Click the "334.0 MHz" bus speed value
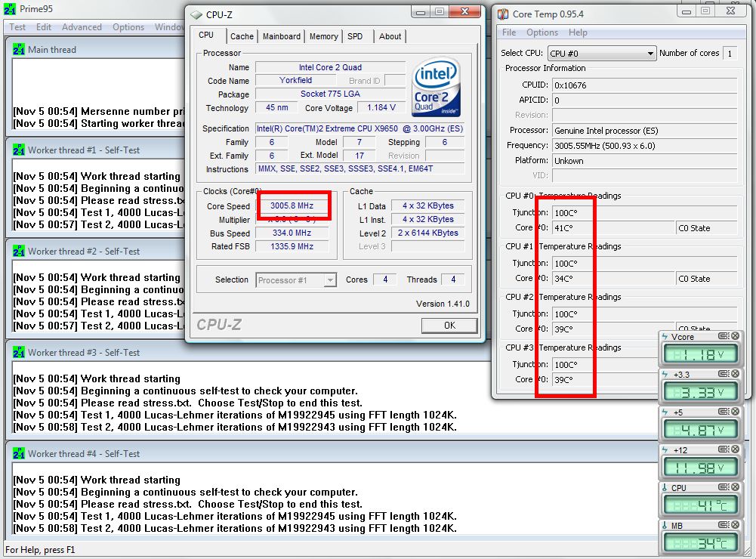The width and height of the screenshot is (756, 559). (292, 233)
